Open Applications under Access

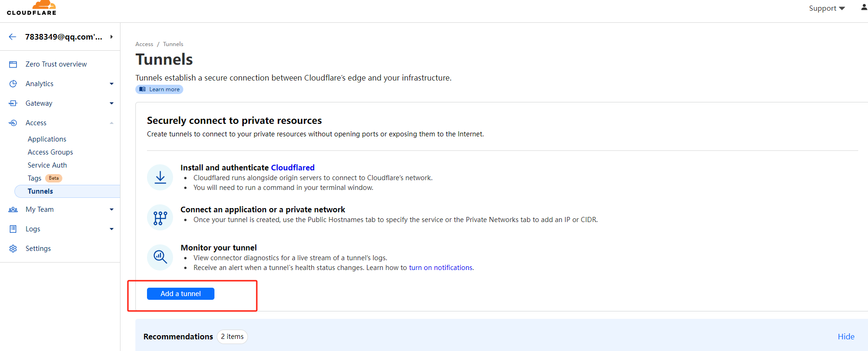[x=47, y=139]
